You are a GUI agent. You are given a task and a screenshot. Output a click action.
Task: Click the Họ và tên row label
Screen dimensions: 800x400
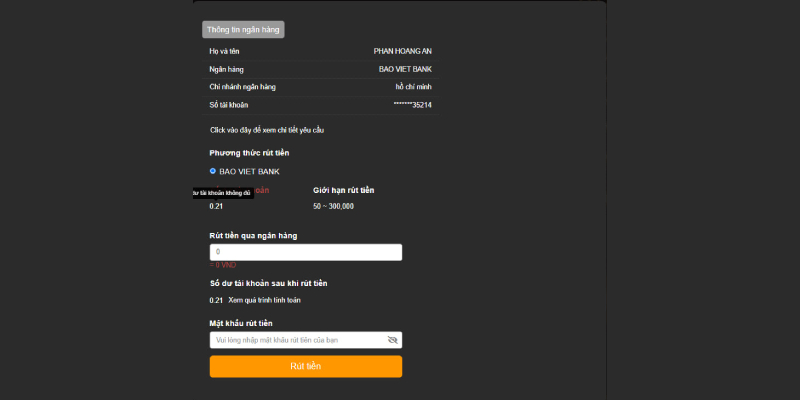224,51
